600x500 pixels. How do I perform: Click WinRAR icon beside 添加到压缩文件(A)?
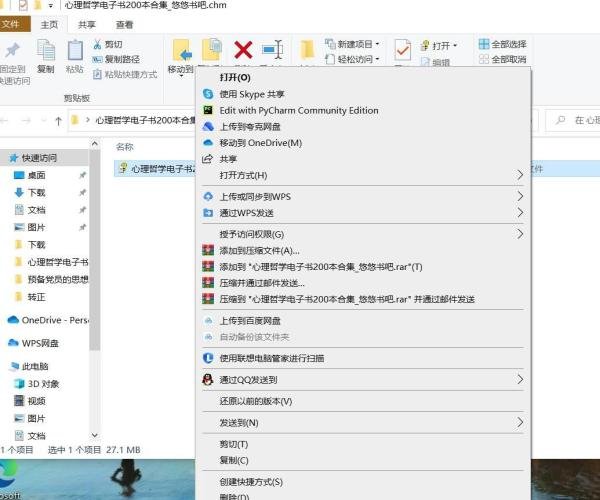click(x=208, y=251)
